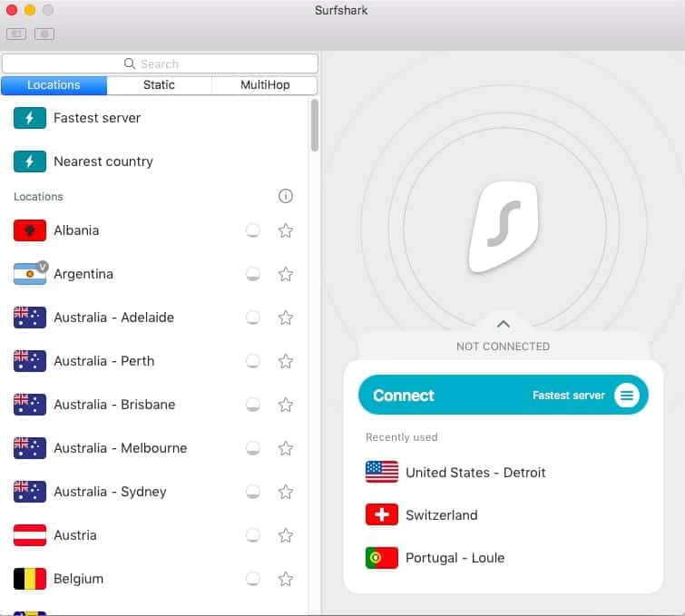The height and width of the screenshot is (616, 685).
Task: Click the Austria load indicator
Action: [x=253, y=535]
